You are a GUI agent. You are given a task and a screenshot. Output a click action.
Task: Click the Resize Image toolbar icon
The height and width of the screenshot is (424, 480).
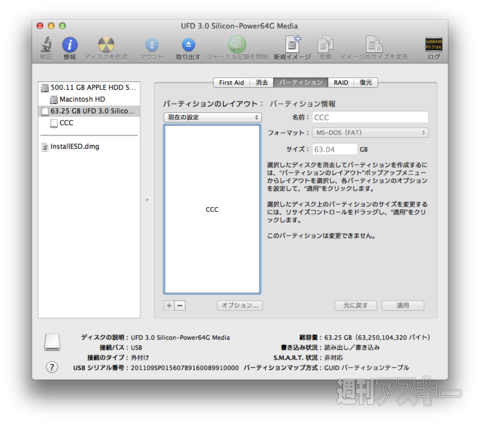coord(374,44)
